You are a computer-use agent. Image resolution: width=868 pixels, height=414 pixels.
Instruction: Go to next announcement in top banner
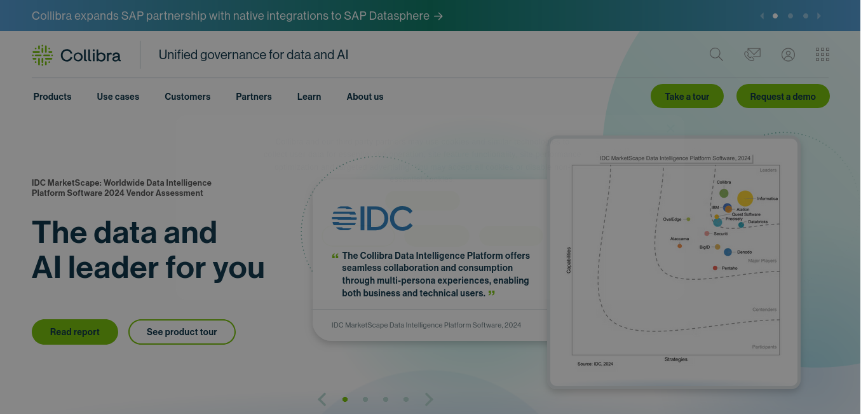coord(819,16)
